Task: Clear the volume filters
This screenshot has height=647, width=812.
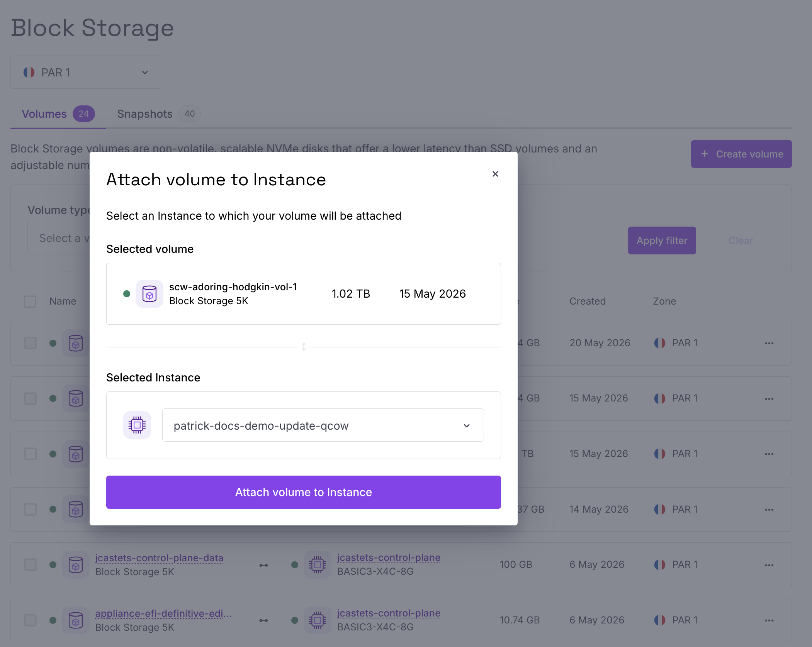Action: click(741, 241)
